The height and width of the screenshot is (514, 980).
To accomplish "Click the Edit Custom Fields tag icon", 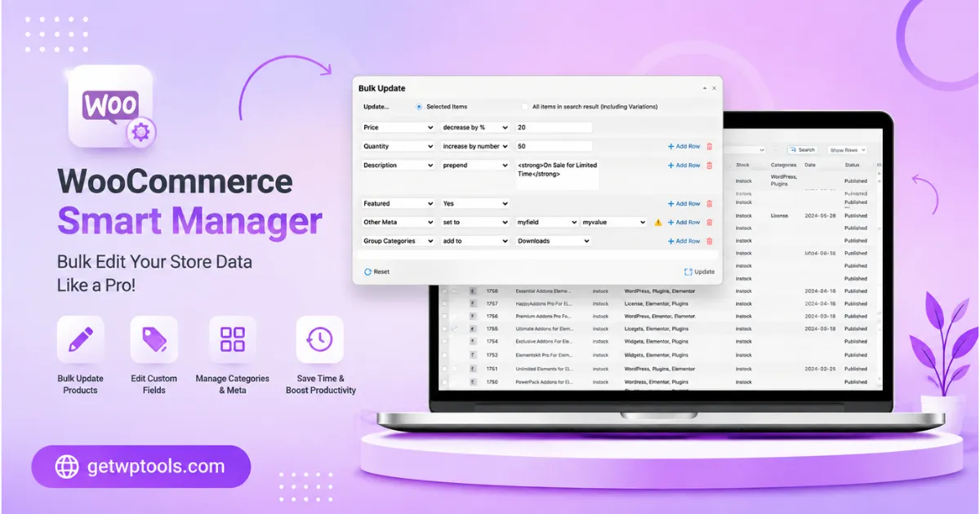I will pos(154,339).
